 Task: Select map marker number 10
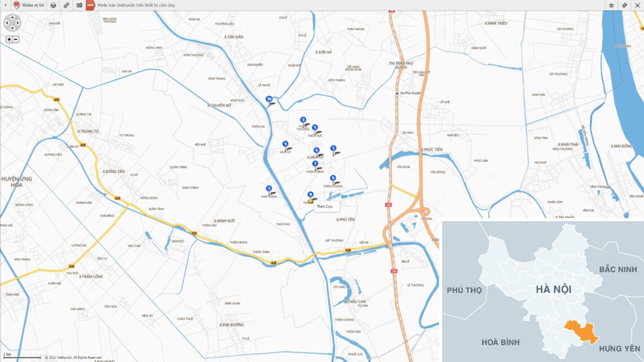click(269, 99)
